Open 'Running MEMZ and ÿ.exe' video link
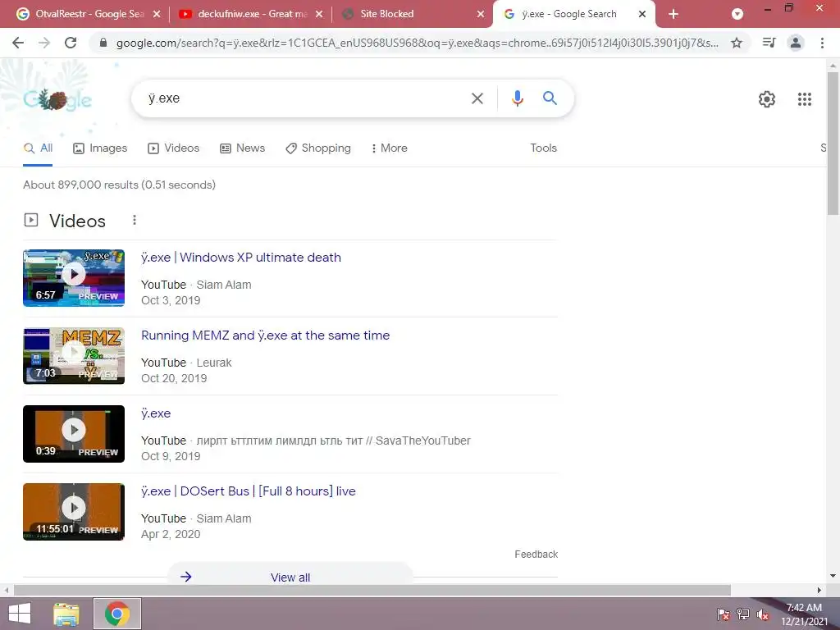The image size is (840, 630). [265, 336]
